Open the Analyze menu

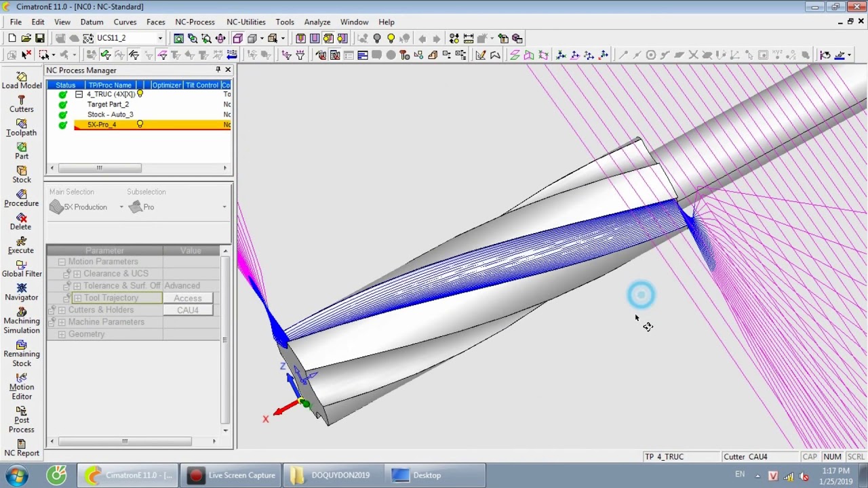[317, 22]
